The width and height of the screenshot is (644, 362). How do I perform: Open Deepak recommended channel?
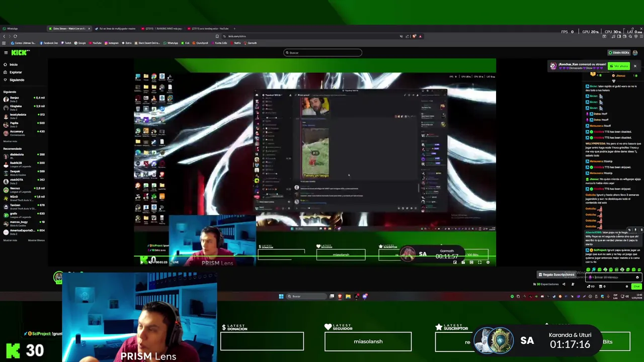[24, 172]
